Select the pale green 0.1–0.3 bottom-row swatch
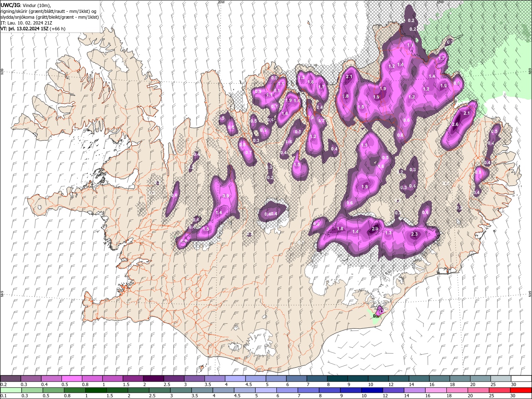 12,390
